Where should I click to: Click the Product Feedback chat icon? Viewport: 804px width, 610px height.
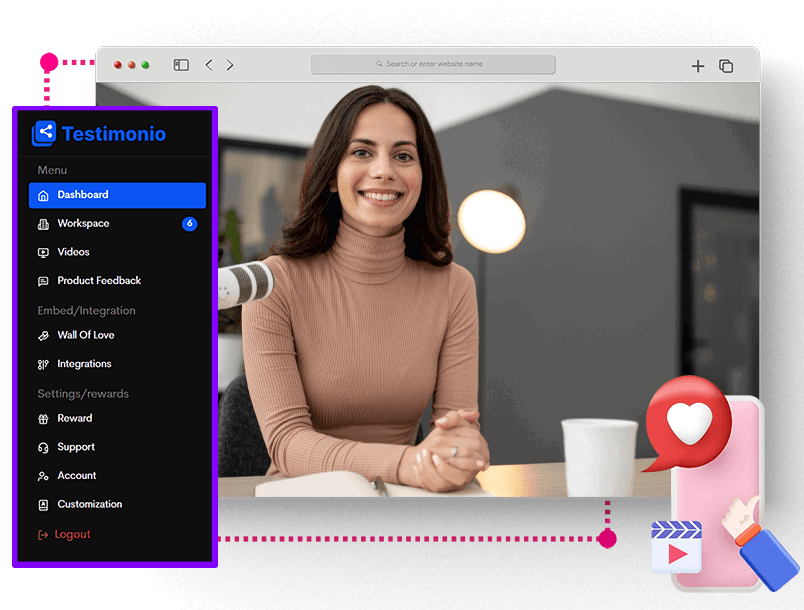click(43, 281)
